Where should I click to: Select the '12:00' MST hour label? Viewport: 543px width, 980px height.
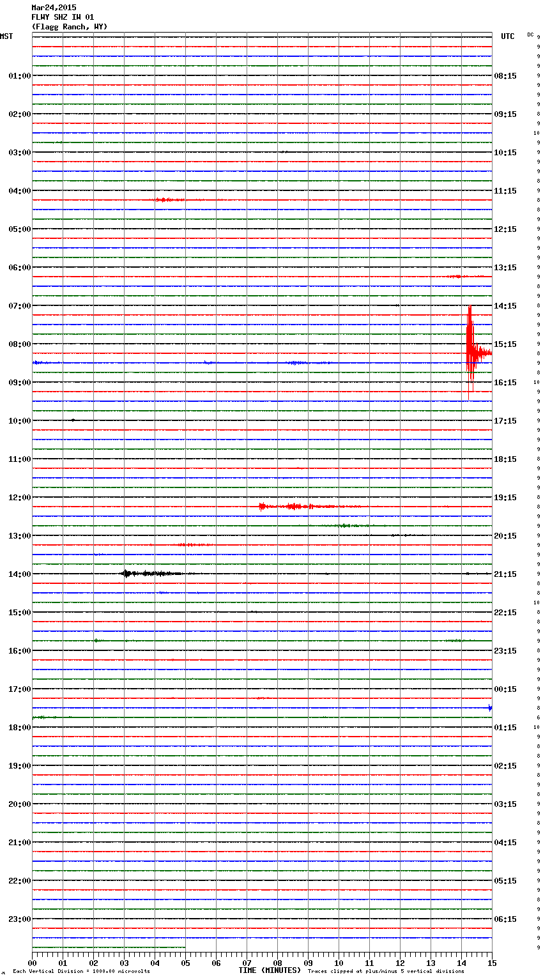(19, 498)
